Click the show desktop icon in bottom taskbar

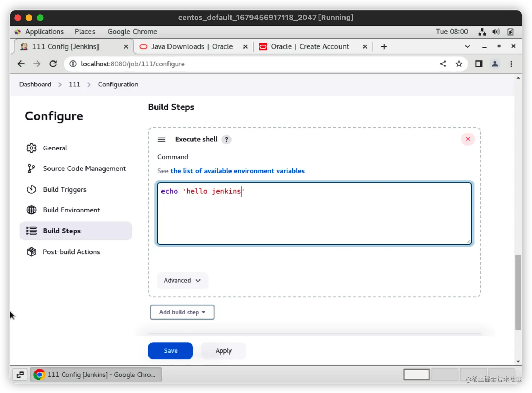pos(20,374)
